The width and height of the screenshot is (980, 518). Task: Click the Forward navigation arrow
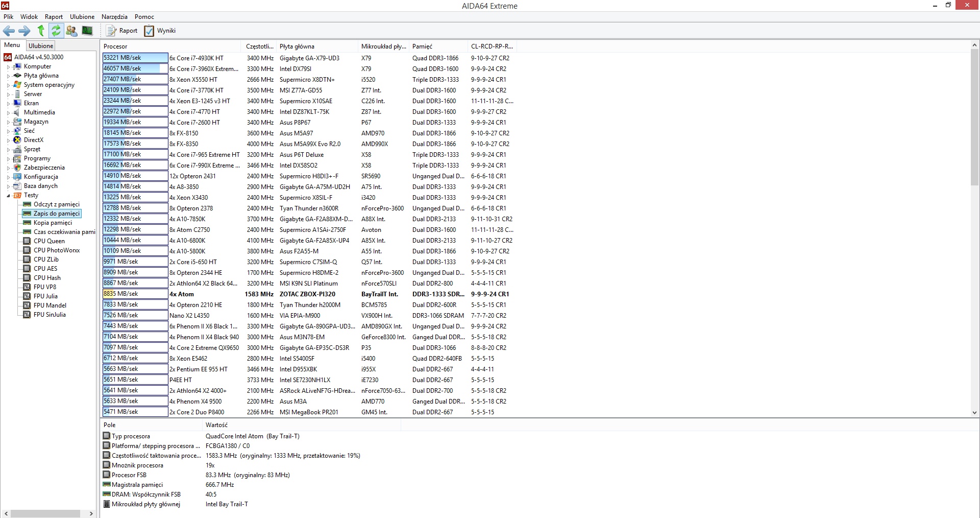tap(24, 31)
